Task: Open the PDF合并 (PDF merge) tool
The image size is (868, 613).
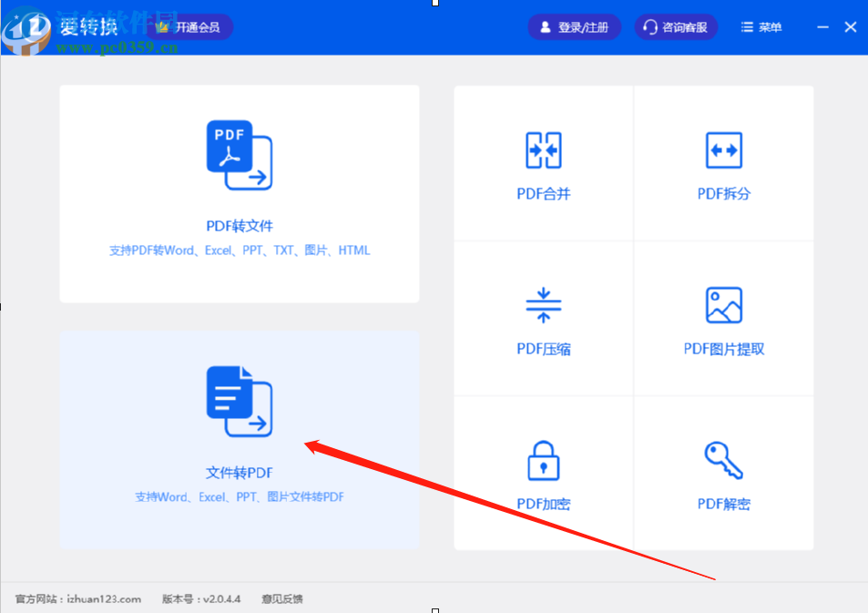Action: (x=542, y=164)
